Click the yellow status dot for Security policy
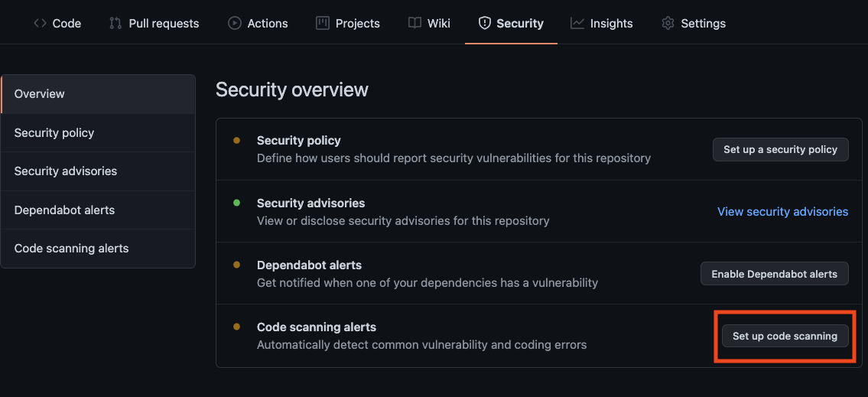 237,141
